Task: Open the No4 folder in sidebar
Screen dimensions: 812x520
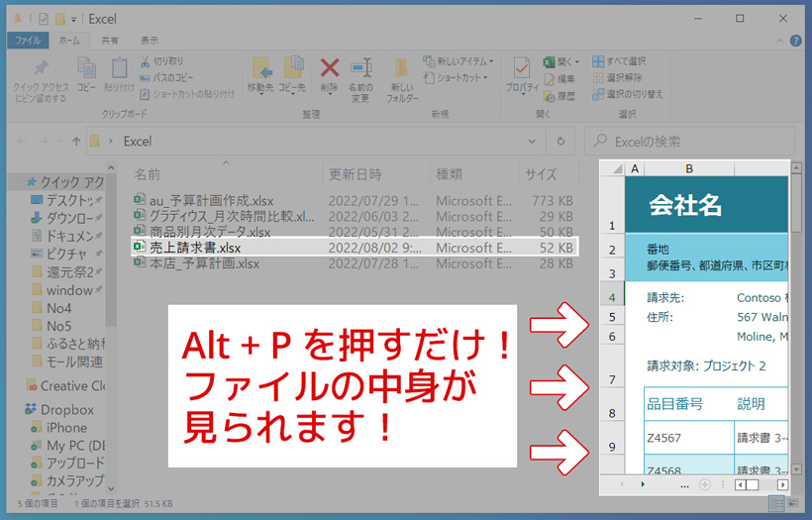Action: 51,308
